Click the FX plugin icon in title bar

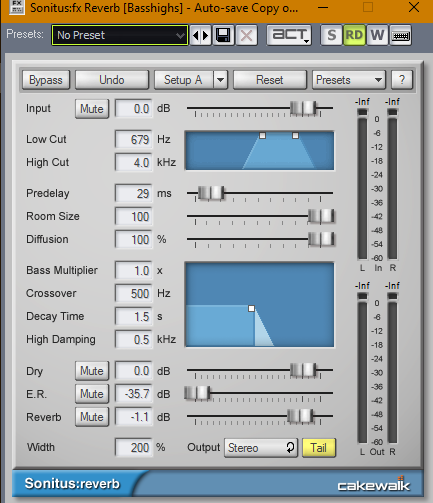[17, 7]
